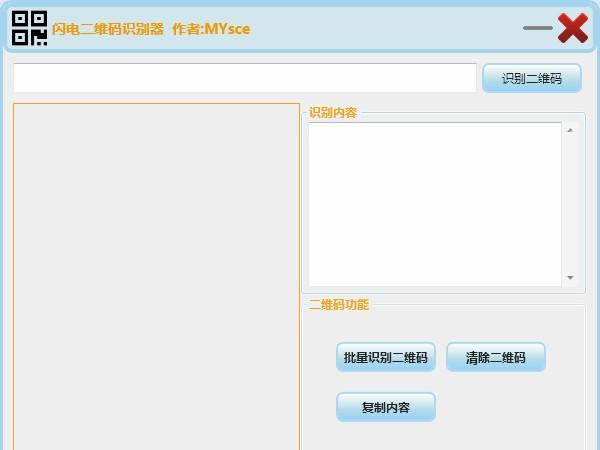Click the scrollbar up arrow in 识别内容

click(570, 130)
